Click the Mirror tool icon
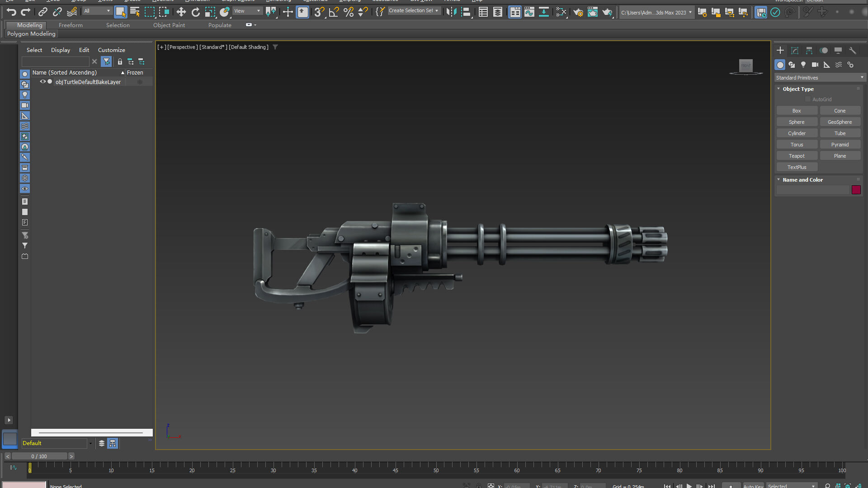 [451, 12]
